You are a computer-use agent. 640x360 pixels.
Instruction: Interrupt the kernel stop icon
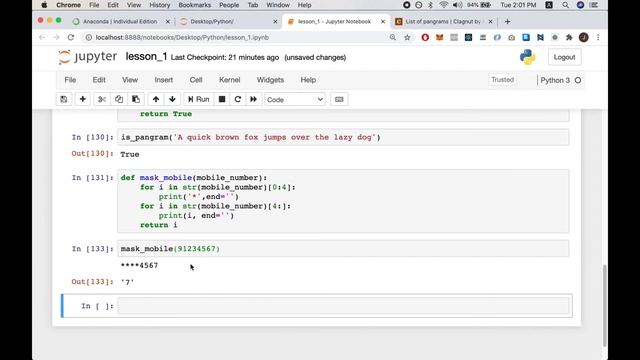pyautogui.click(x=222, y=99)
